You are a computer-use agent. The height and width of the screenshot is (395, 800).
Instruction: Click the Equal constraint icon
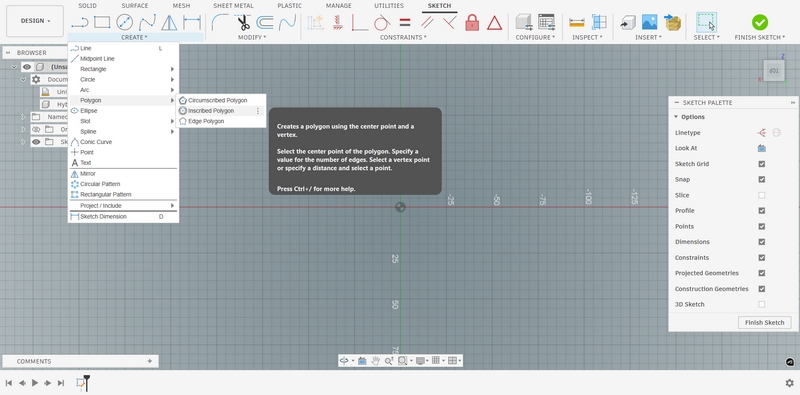(x=405, y=22)
